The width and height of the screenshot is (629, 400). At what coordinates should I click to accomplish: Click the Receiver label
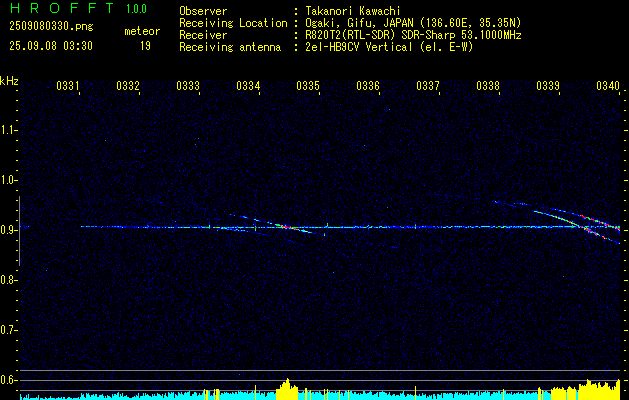tap(203, 35)
